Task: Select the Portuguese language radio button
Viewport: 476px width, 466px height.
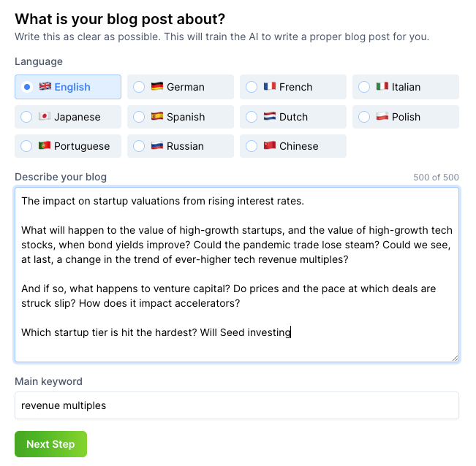Action: pyautogui.click(x=26, y=146)
